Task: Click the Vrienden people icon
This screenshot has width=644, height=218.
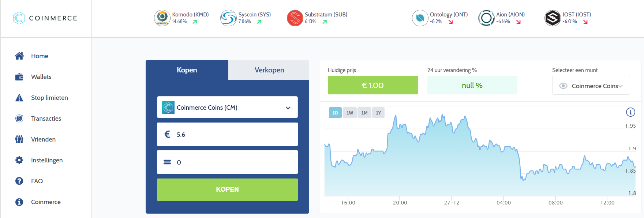Action: point(19,139)
